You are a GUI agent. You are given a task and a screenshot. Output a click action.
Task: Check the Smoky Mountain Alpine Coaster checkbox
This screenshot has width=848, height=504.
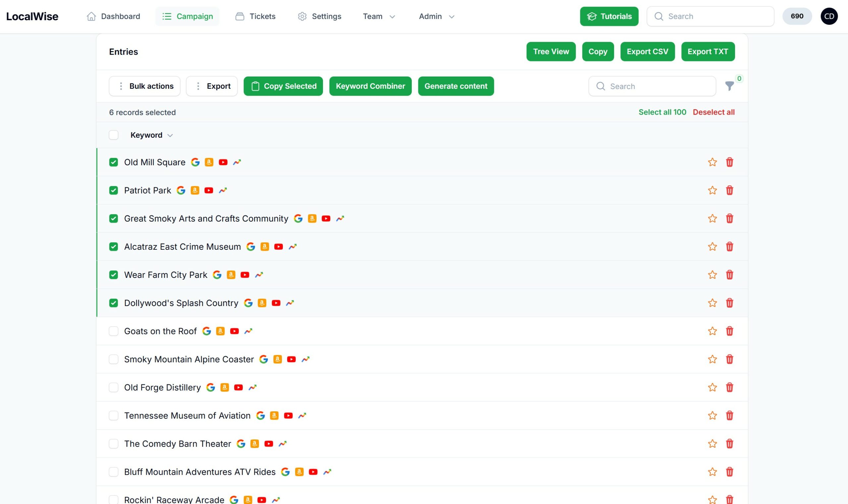pos(114,359)
